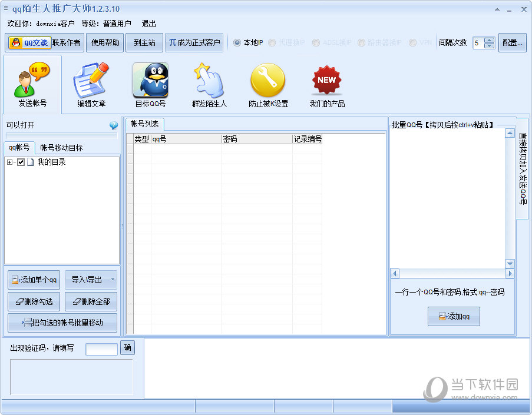This screenshot has height=415, width=532.
Task: Click the batch box scroll-left arrow
Action: [x=395, y=273]
